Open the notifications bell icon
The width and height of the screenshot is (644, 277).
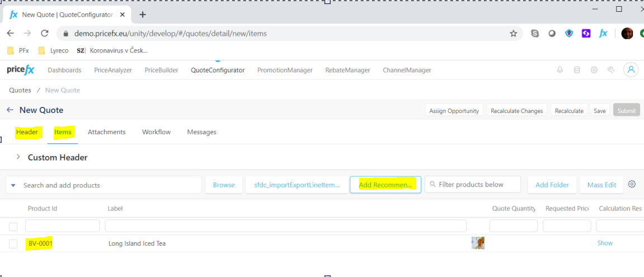pyautogui.click(x=560, y=70)
